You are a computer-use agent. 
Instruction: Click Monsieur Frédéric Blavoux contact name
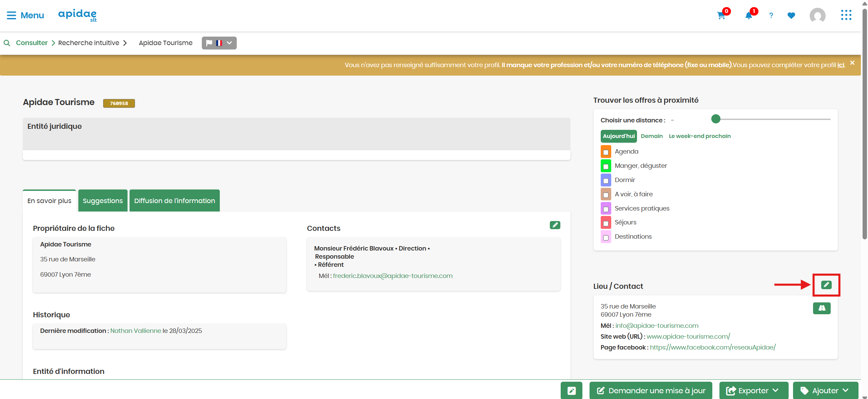[x=354, y=248]
